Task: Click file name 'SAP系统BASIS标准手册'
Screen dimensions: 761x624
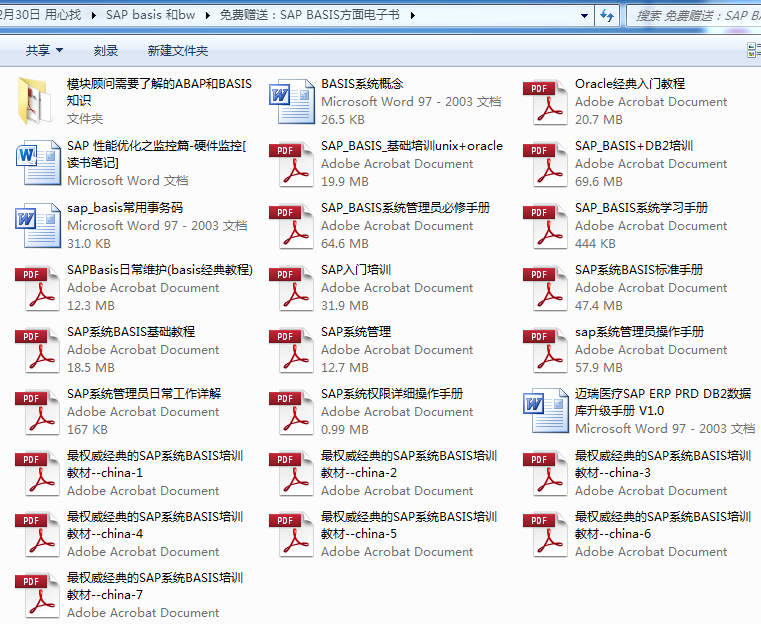Action: coord(639,270)
